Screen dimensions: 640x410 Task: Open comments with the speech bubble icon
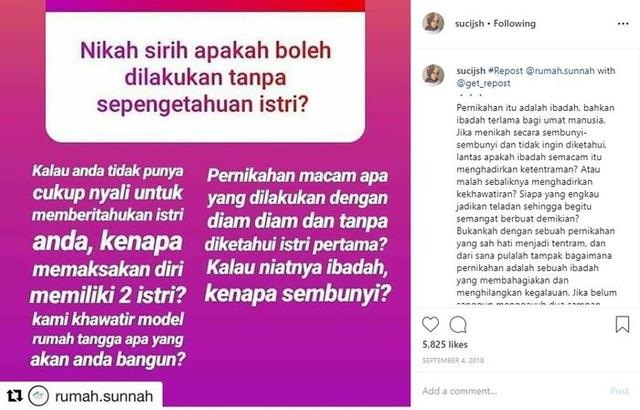pyautogui.click(x=458, y=325)
